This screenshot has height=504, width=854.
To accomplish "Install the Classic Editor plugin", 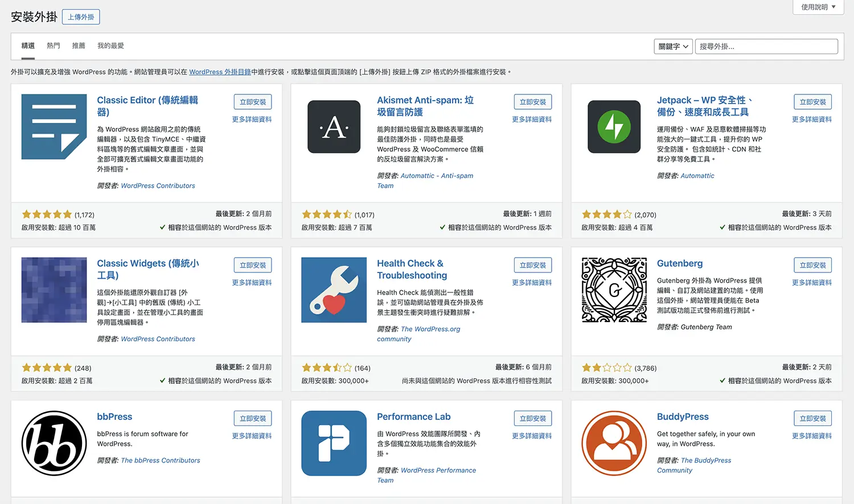I will pos(253,102).
